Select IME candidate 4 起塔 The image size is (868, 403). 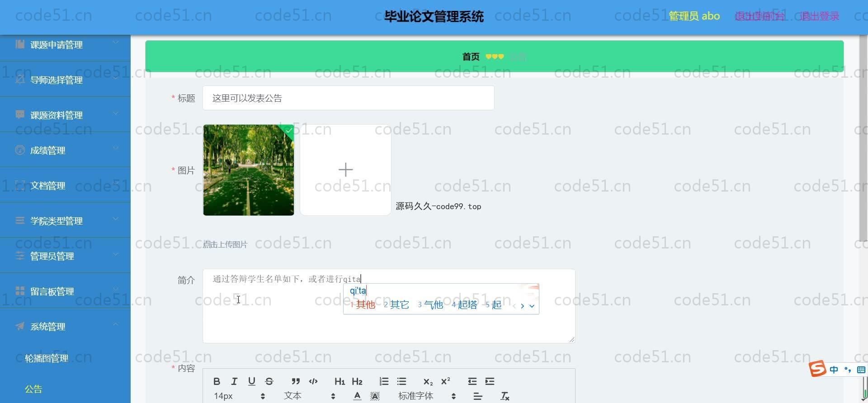[x=464, y=305]
